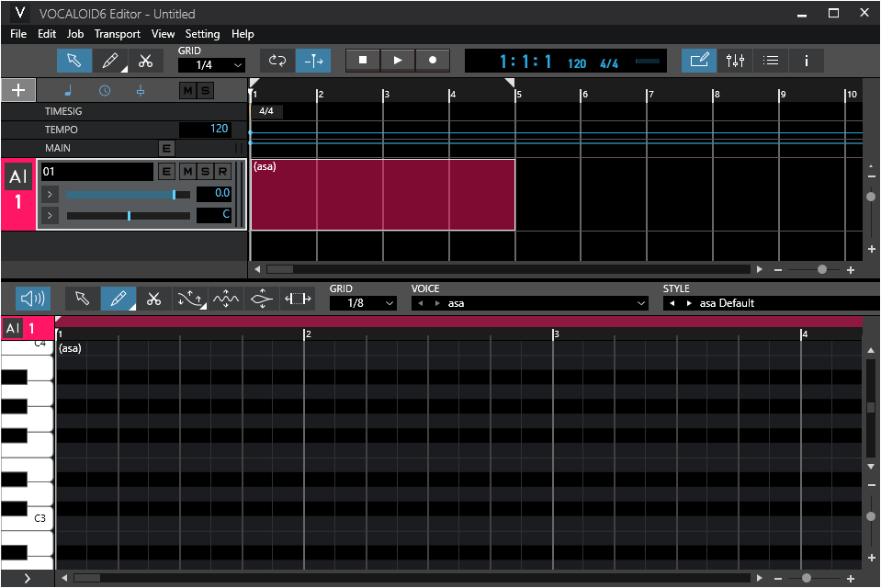Viewport: 881px width, 588px height.
Task: Click the tuning fork icon in track header
Action: pos(141,91)
